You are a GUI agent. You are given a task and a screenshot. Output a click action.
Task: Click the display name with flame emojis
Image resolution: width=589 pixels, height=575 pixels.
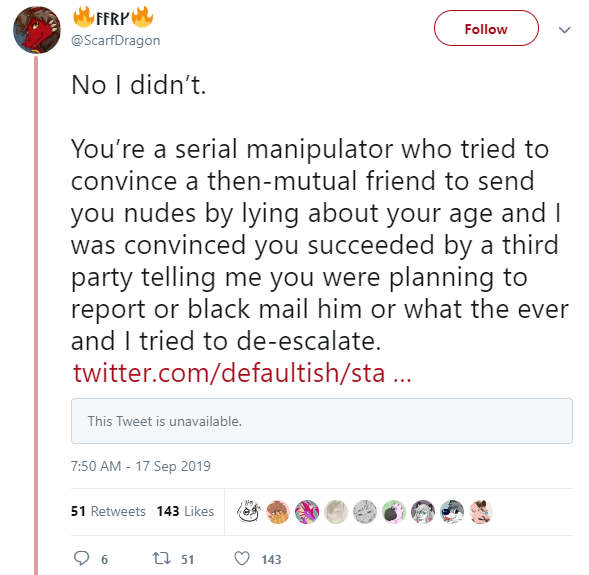point(113,17)
